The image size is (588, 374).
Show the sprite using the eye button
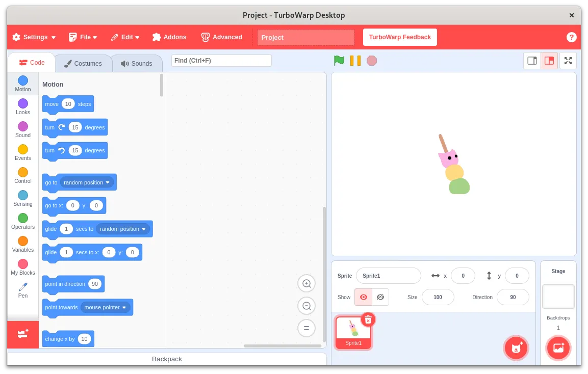364,297
